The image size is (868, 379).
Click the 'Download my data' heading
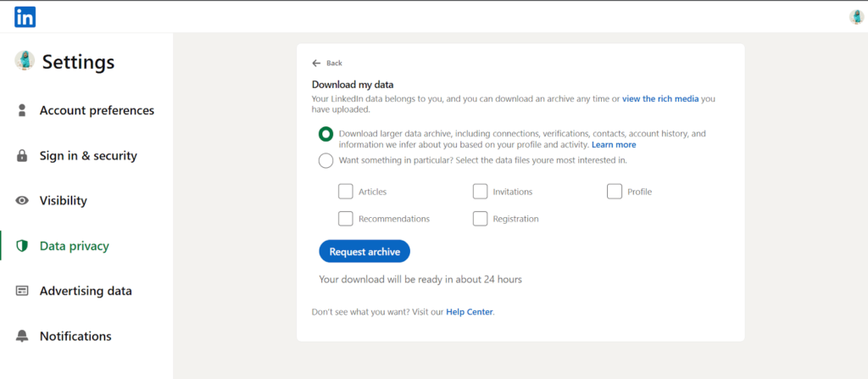click(353, 85)
